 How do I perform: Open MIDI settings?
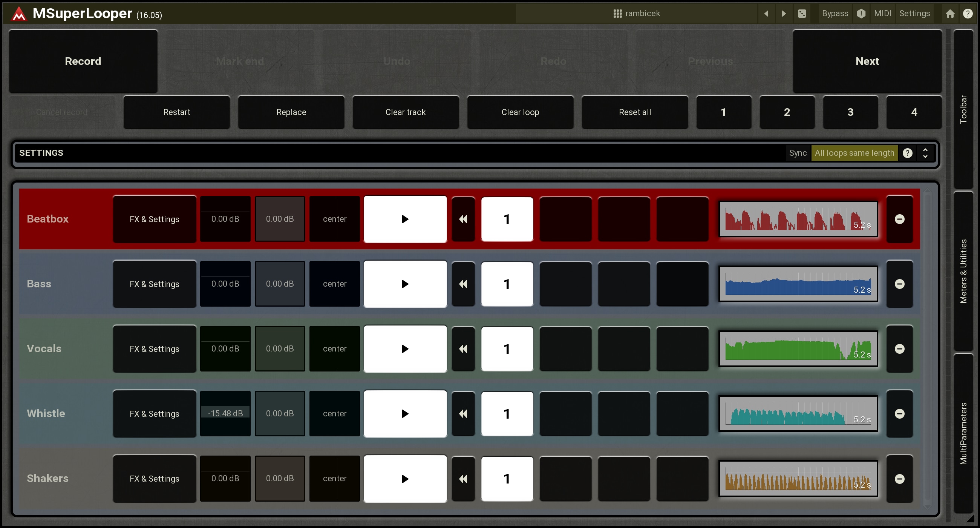point(882,14)
